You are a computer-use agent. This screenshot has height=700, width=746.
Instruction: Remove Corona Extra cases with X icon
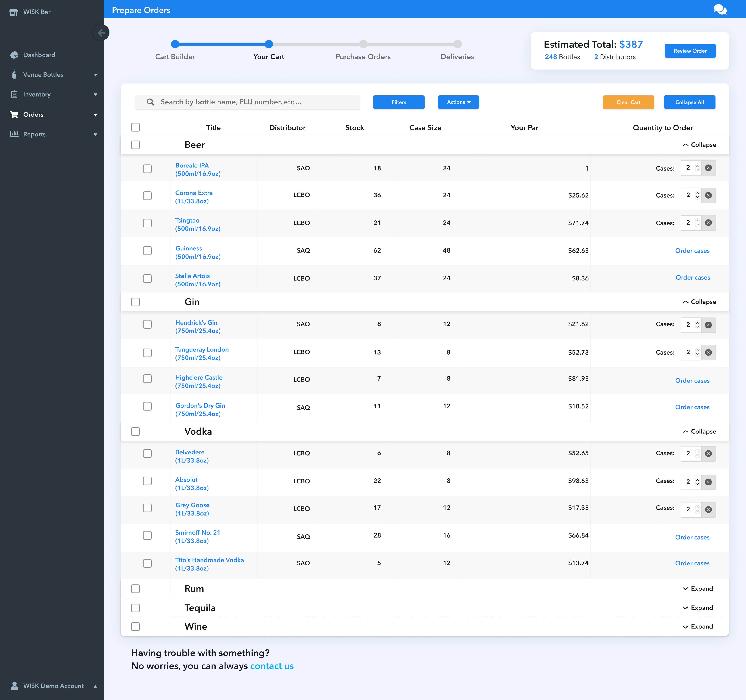pos(708,195)
